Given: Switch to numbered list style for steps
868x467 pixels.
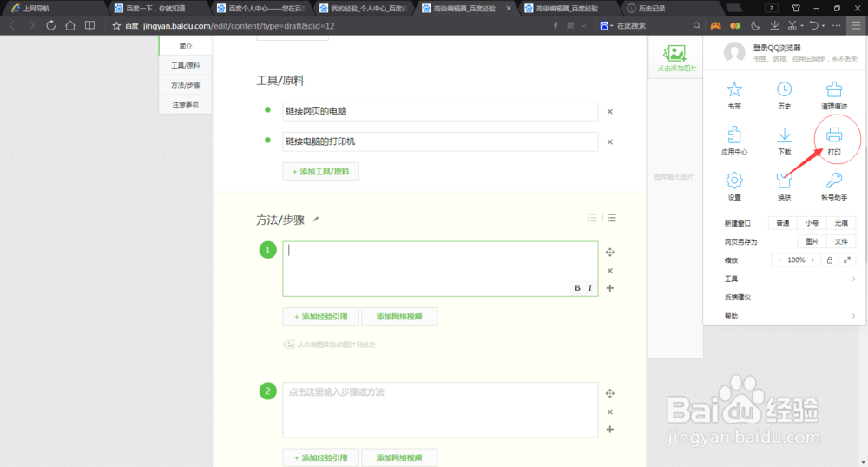Looking at the screenshot, I should point(592,218).
